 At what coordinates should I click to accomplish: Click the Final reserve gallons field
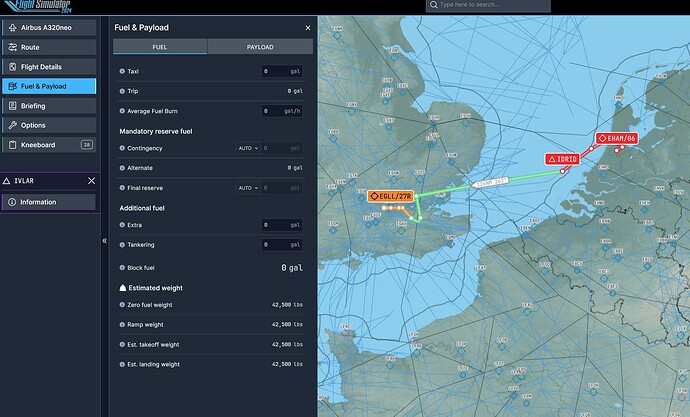[x=282, y=188]
